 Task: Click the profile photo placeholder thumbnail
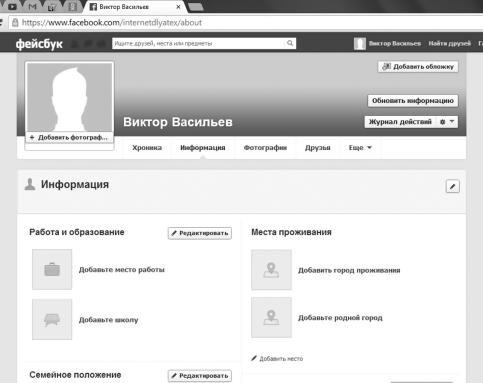tap(69, 97)
